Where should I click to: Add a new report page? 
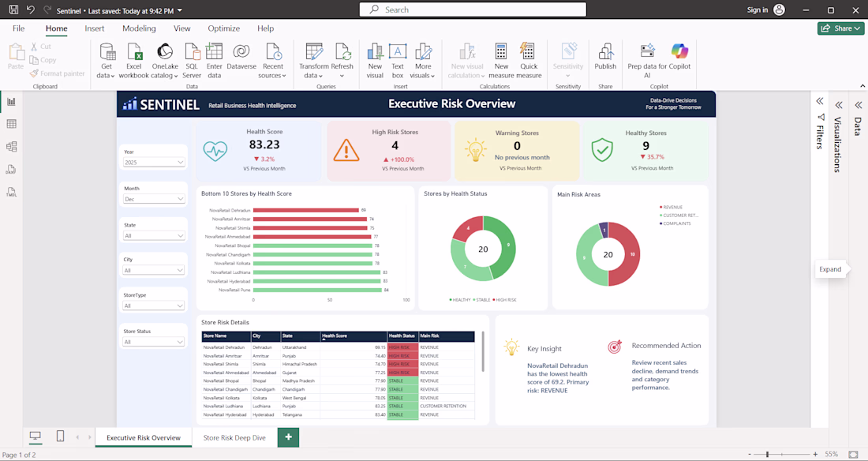click(288, 437)
